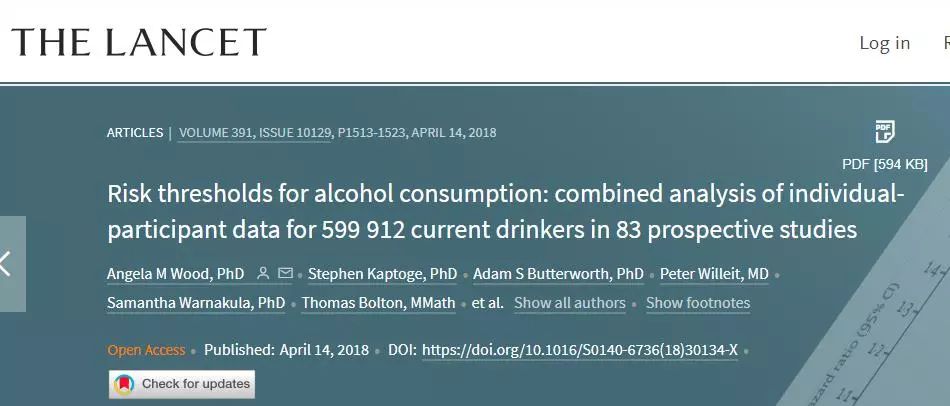Viewport: 950px width, 406px height.
Task: Open the DOI link for the article
Action: coord(580,350)
